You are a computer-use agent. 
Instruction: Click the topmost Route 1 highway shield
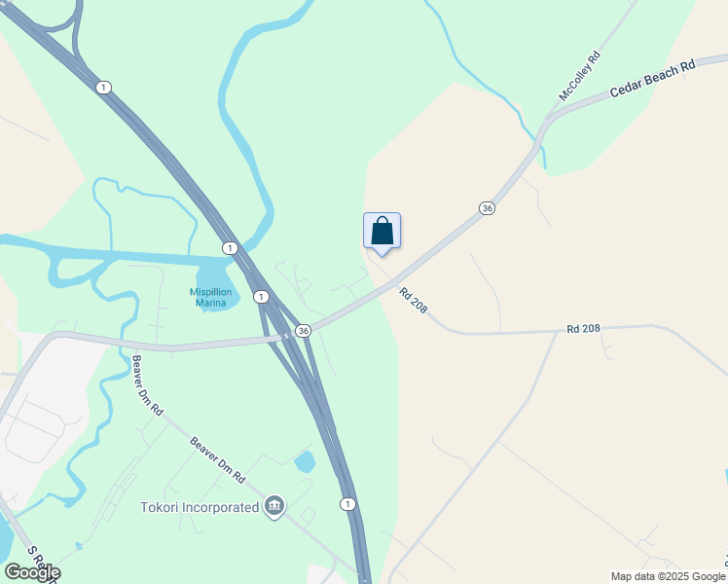[x=103, y=88]
